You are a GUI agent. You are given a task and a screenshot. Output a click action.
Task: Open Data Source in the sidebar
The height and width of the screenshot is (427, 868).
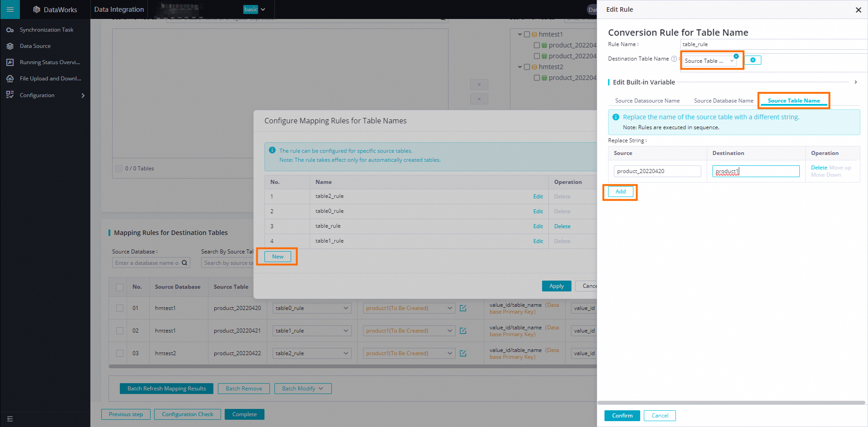click(x=35, y=46)
